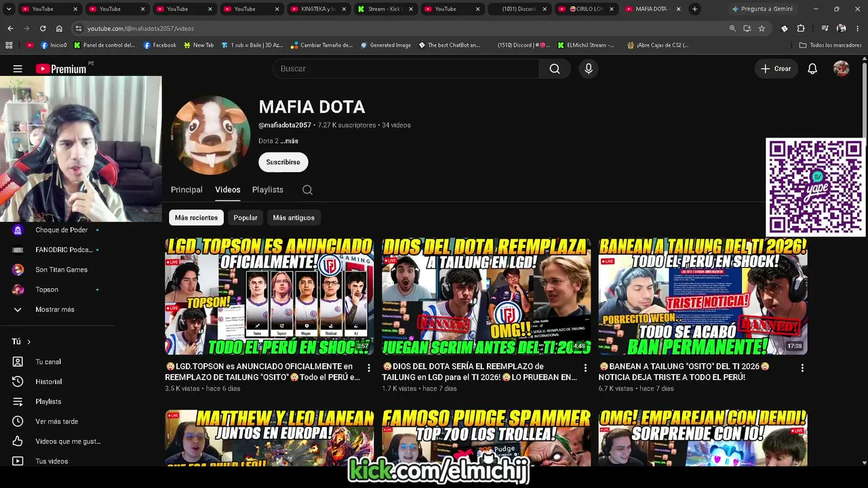The width and height of the screenshot is (868, 488).
Task: Open Tu canal in the sidebar
Action: (x=48, y=362)
